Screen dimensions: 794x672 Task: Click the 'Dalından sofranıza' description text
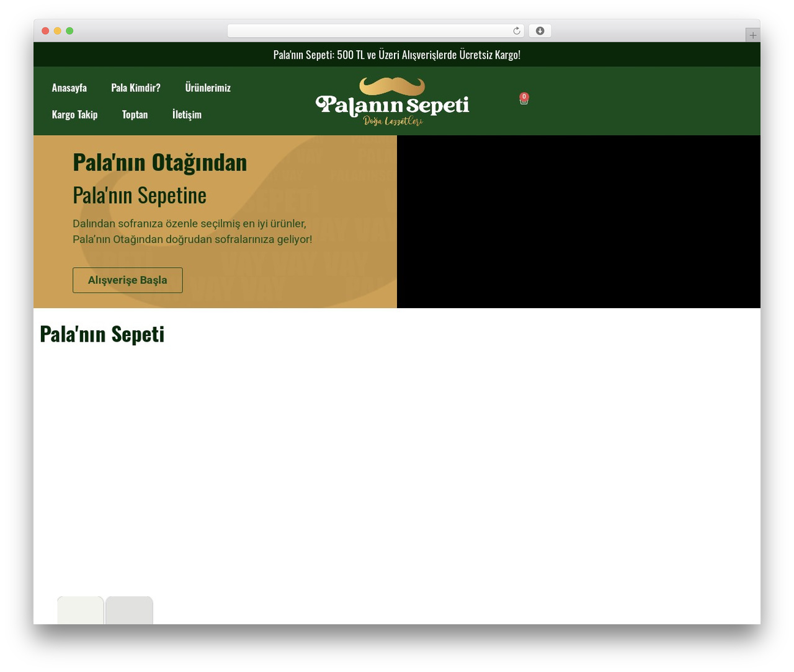coord(192,231)
